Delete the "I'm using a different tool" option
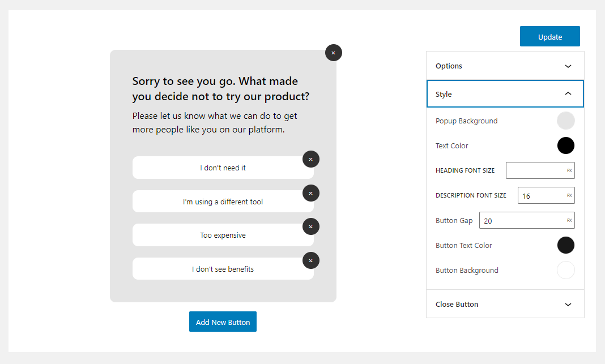This screenshot has width=605, height=364. click(310, 193)
